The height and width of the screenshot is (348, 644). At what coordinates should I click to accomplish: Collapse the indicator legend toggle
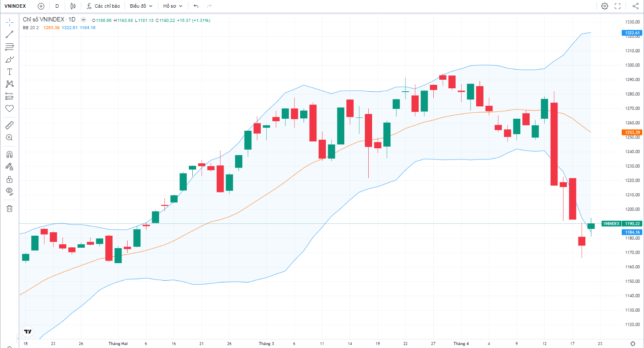tap(83, 20)
